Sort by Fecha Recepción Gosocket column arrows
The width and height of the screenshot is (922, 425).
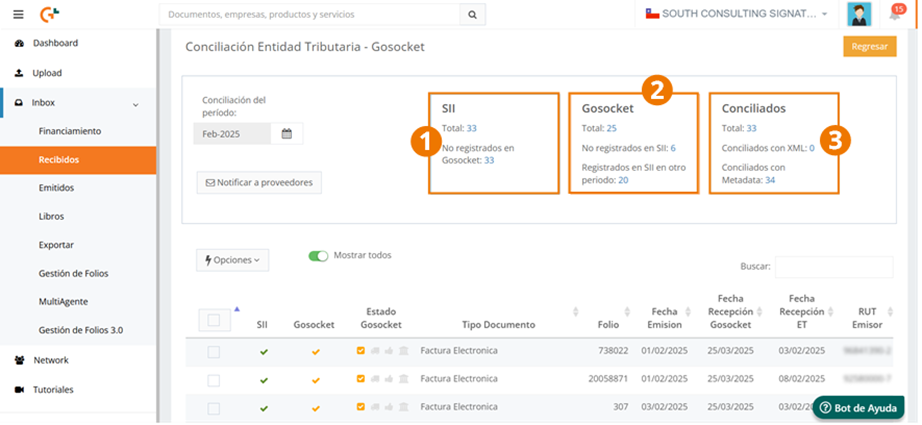click(760, 312)
